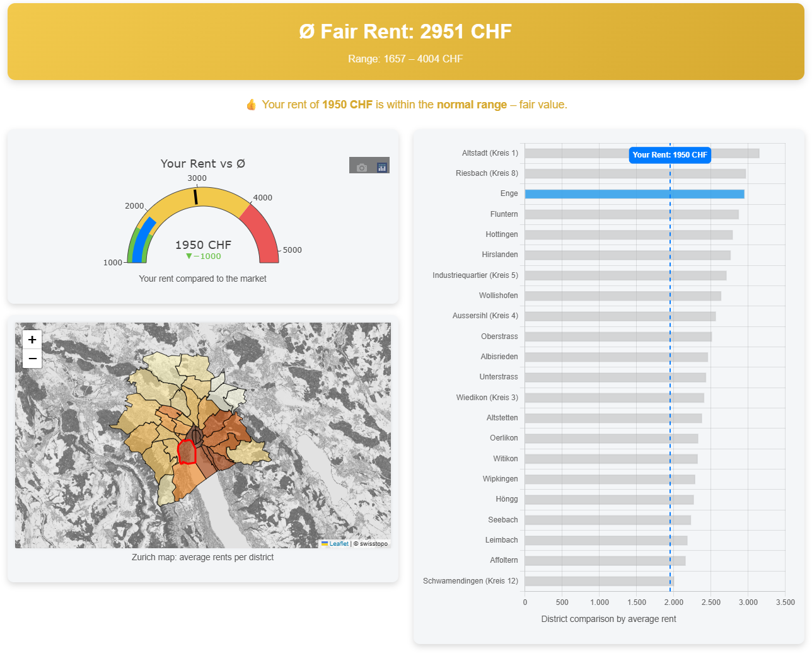The image size is (812, 656).
Task: Click the Plotly logo icon on the gauge
Action: pos(381,168)
